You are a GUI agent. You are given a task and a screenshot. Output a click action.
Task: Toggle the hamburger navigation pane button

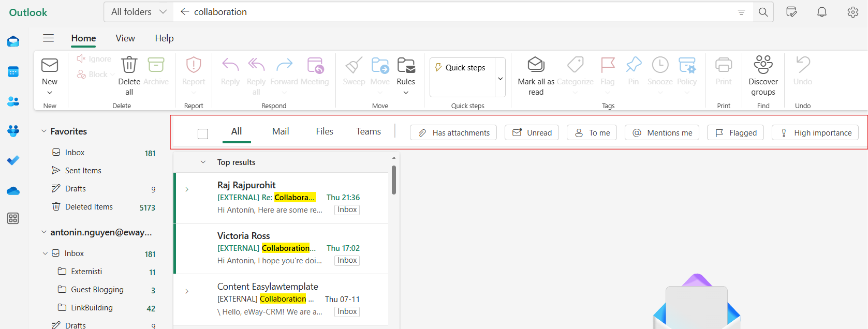(x=48, y=38)
